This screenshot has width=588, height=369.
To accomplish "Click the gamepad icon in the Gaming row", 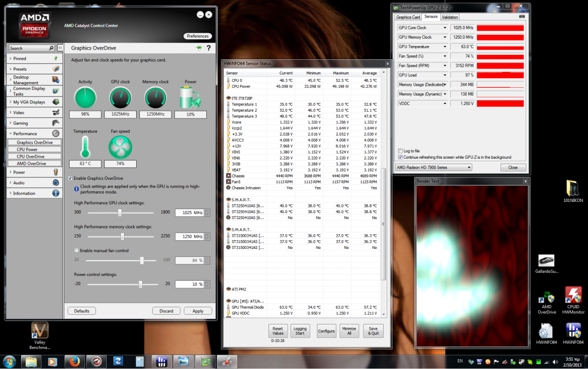I will click(x=56, y=123).
